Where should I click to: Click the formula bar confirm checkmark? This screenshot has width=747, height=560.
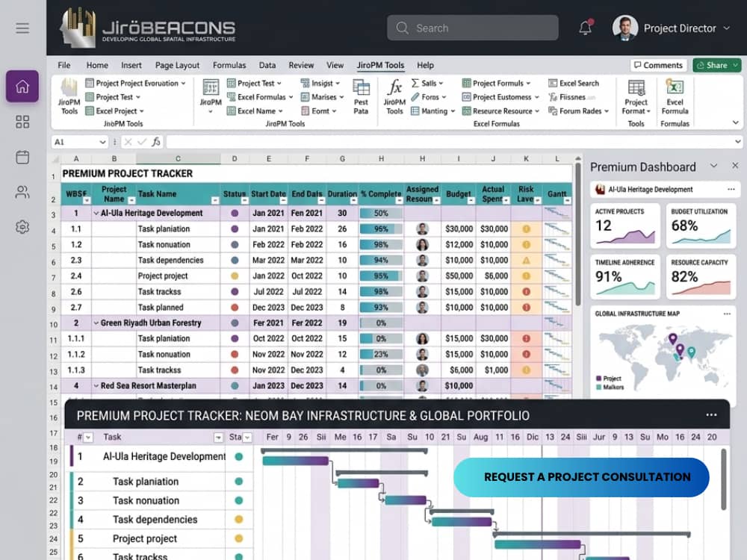(141, 142)
